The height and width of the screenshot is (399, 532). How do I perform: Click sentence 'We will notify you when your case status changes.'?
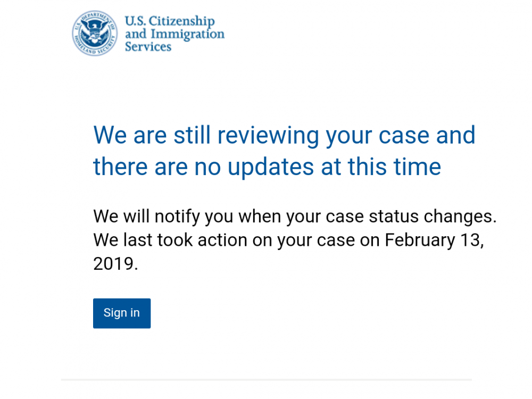[x=295, y=217]
